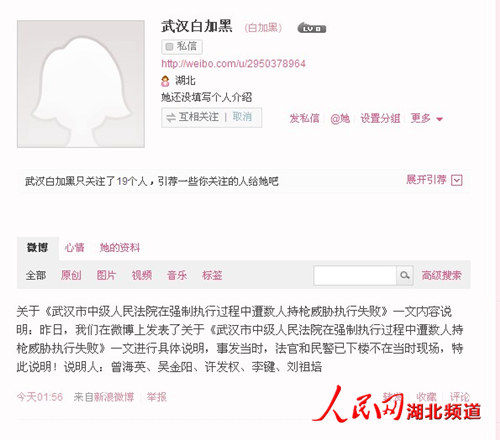Report the post via 举报
The width and height of the screenshot is (500, 440).
pyautogui.click(x=157, y=397)
